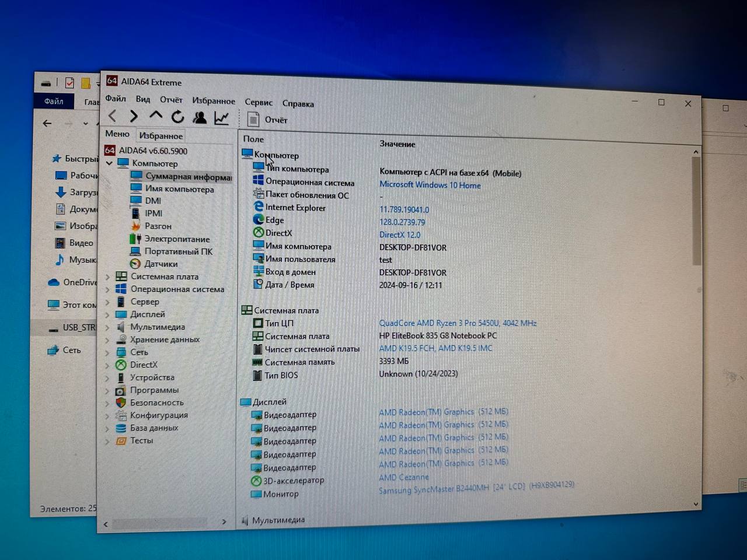The height and width of the screenshot is (560, 747).
Task: Open the QuadCore AMD Ryzen 3 Pro link
Action: pos(458,323)
